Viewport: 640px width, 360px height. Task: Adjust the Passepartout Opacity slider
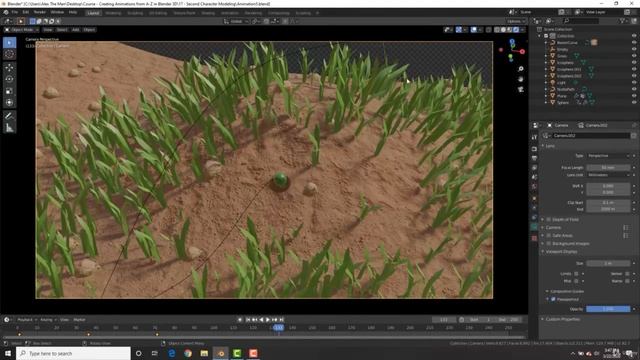click(x=608, y=309)
